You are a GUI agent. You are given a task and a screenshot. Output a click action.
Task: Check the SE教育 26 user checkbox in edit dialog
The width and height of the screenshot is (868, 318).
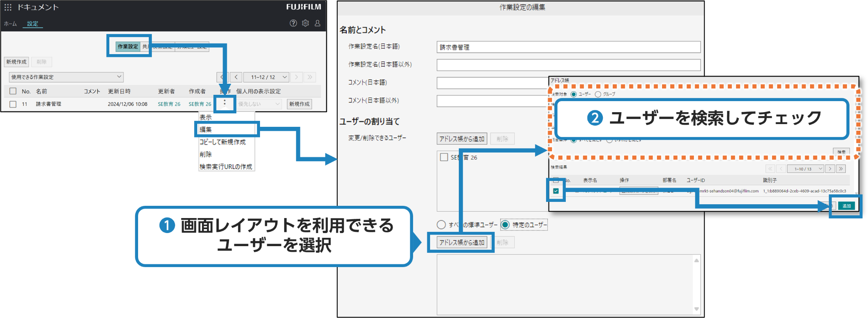point(444,157)
